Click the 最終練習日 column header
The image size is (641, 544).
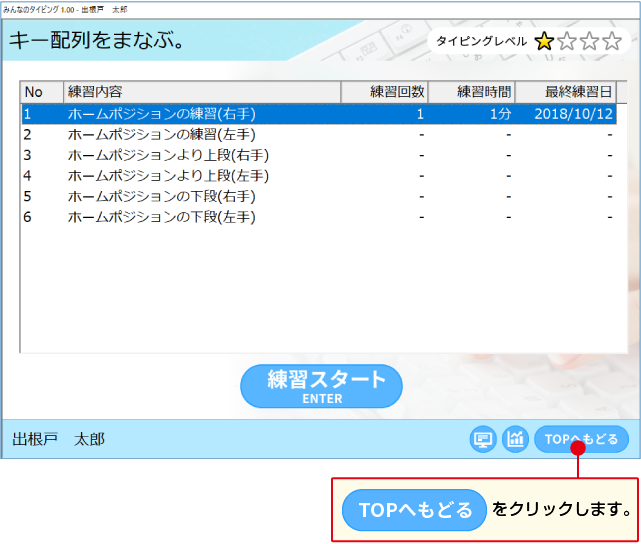pyautogui.click(x=566, y=92)
